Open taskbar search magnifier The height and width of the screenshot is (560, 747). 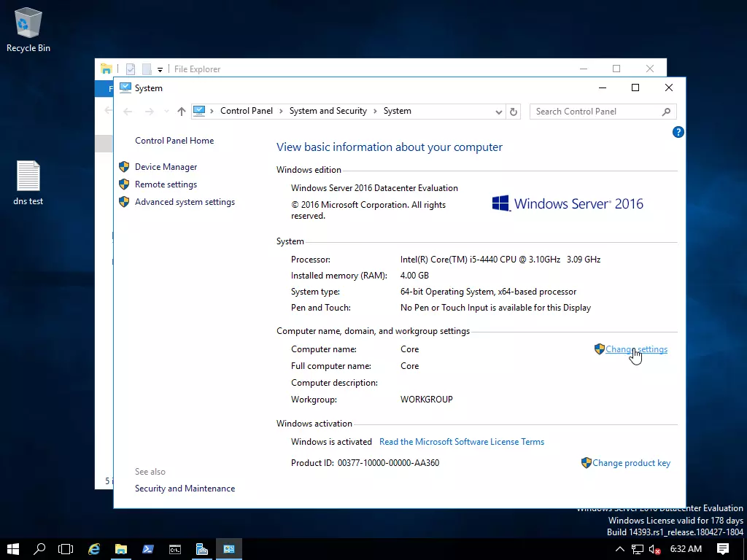pyautogui.click(x=39, y=549)
